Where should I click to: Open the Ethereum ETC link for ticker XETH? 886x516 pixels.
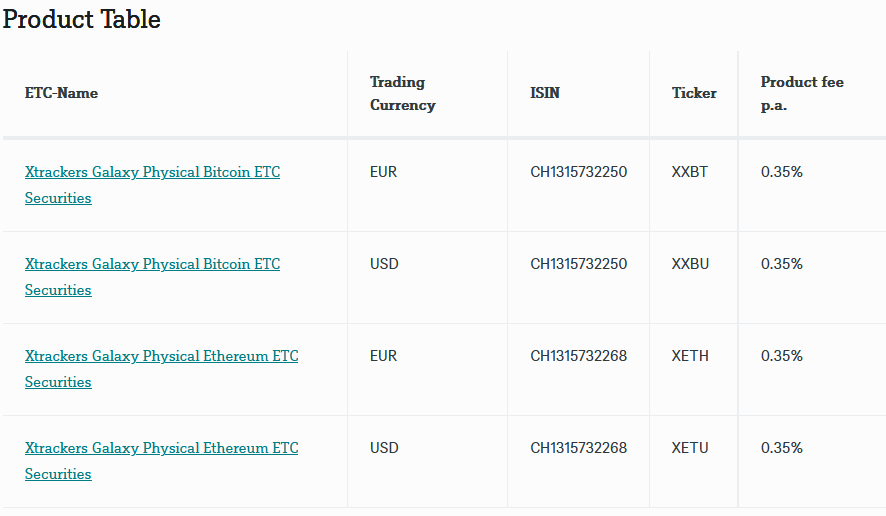tap(161, 356)
